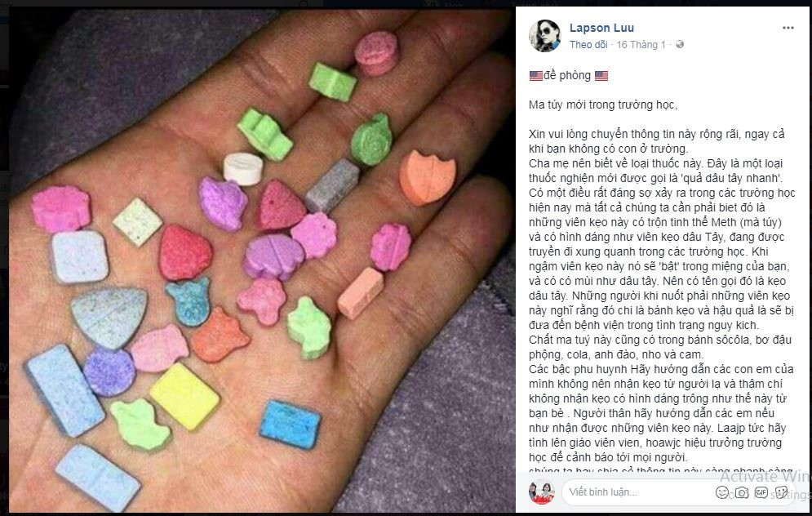The width and height of the screenshot is (812, 516).
Task: Click the second US flag emoji
Action: tap(601, 76)
